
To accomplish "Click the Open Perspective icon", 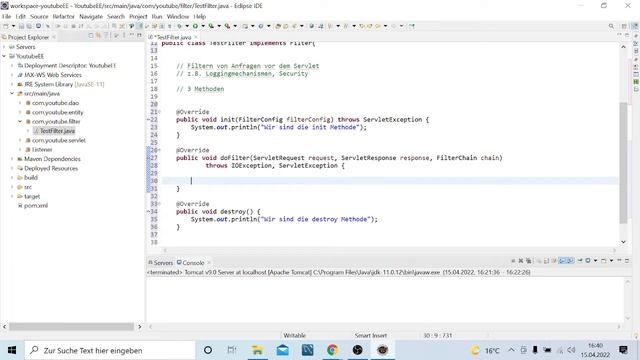I will (624, 26).
